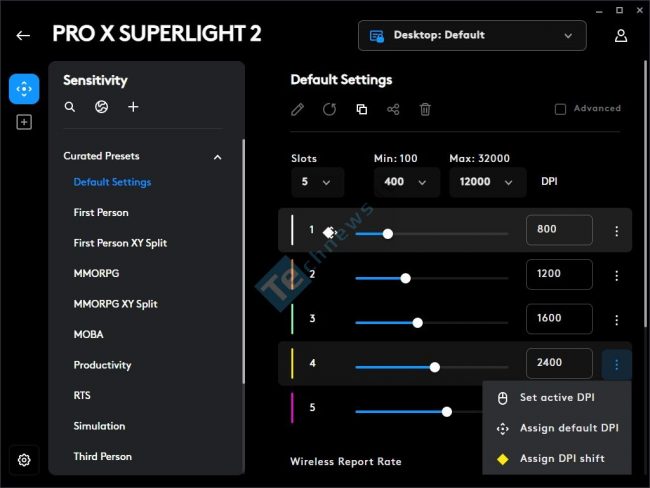Choose Set active DPI from menu
Image resolution: width=650 pixels, height=488 pixels.
tap(557, 398)
